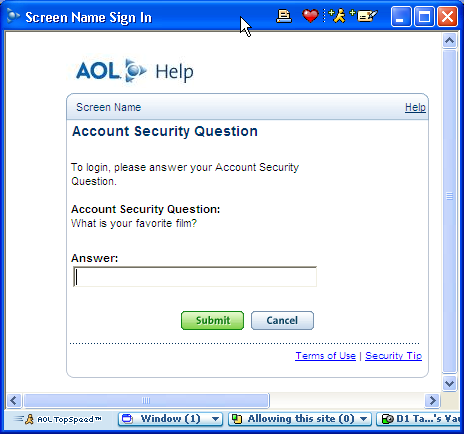Cancel the security question form
This screenshot has height=434, width=464.
click(282, 320)
